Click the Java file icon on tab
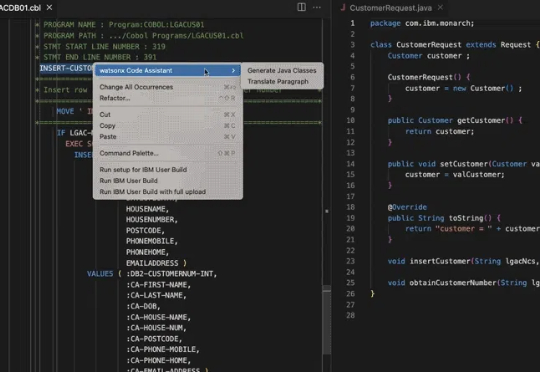The image size is (540, 372). pyautogui.click(x=343, y=8)
